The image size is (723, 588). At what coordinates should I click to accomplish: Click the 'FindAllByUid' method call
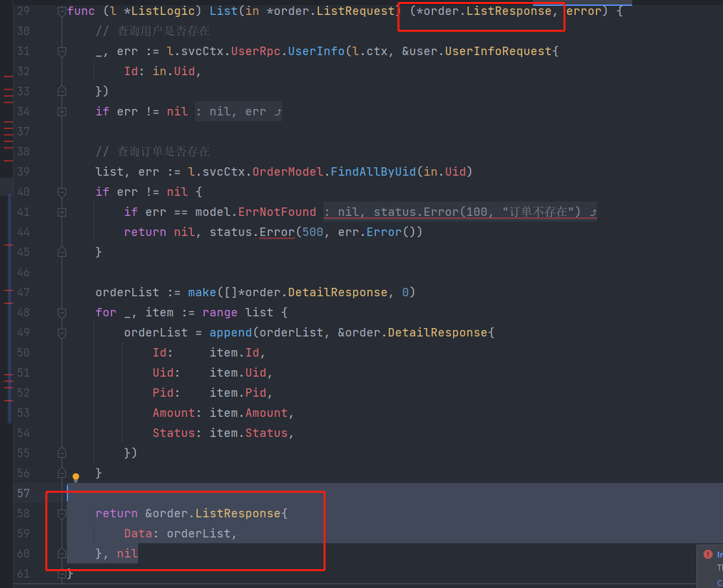click(x=373, y=172)
